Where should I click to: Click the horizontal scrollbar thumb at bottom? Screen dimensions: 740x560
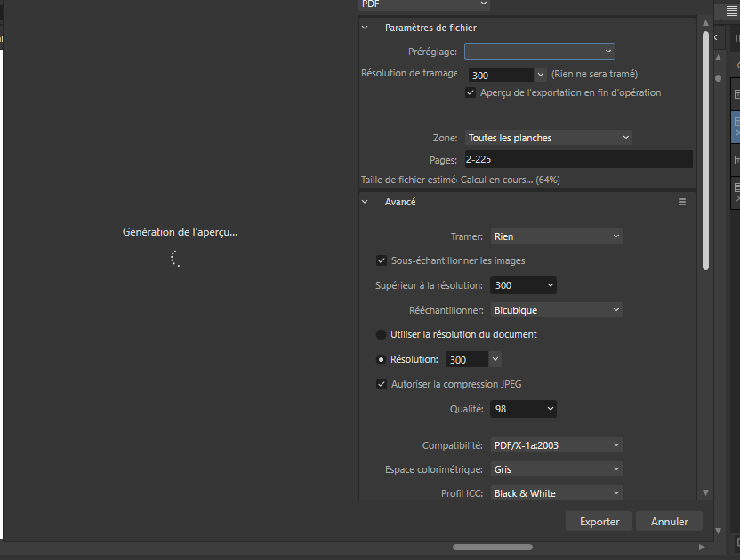pyautogui.click(x=493, y=548)
